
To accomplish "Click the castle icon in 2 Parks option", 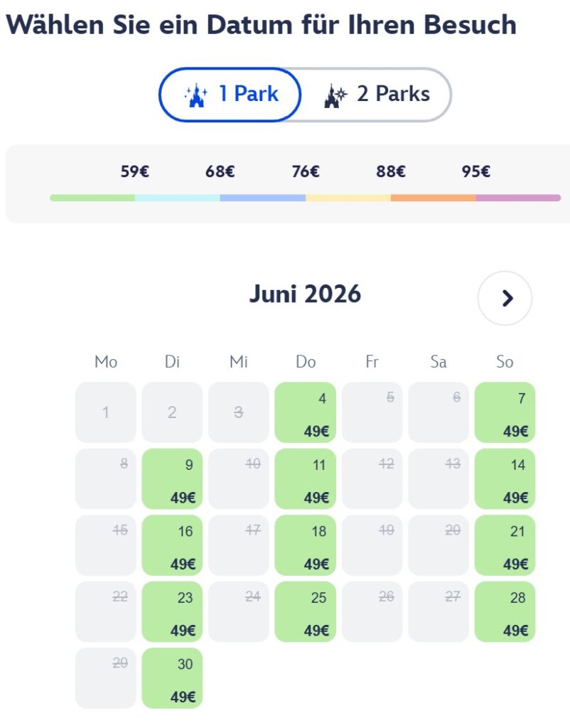I will click(335, 95).
